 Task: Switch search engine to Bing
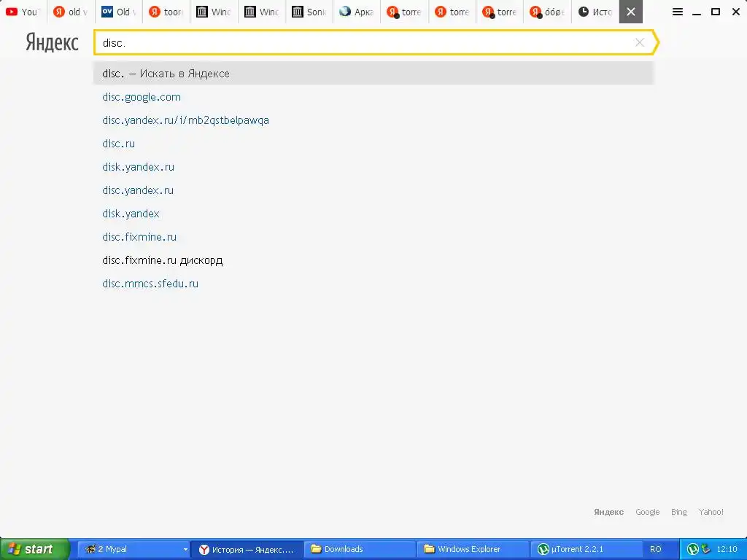(679, 512)
